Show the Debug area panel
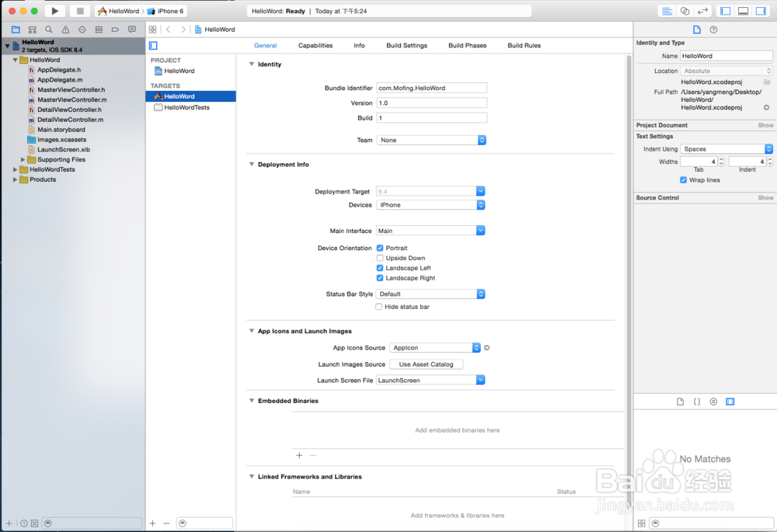Viewport: 777px width, 532px height. click(x=744, y=11)
